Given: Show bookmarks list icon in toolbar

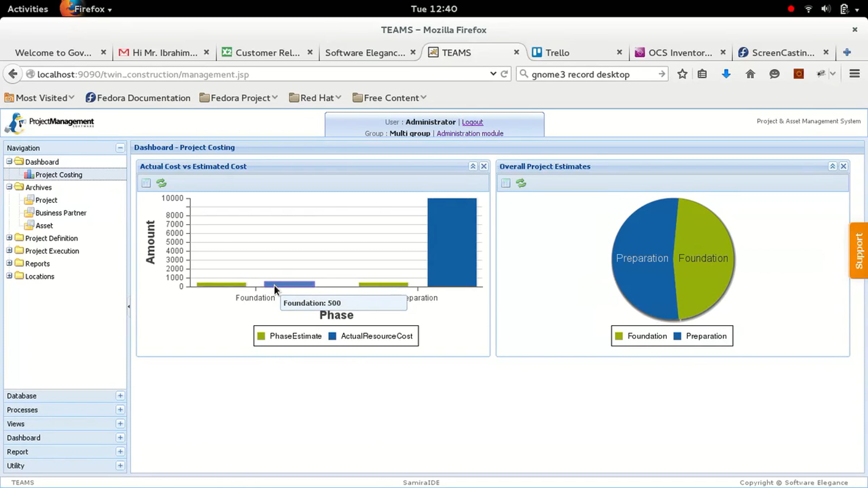Looking at the screenshot, I should [x=702, y=74].
